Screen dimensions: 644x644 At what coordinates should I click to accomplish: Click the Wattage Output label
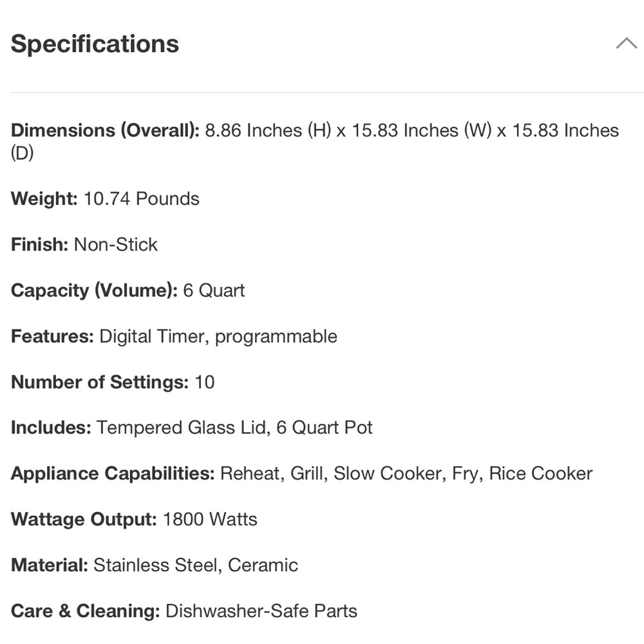pos(84,519)
